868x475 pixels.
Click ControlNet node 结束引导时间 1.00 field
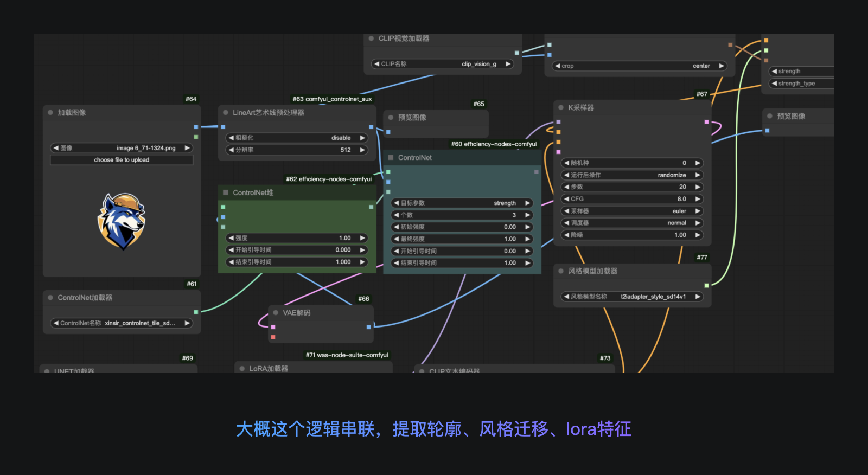coord(462,263)
